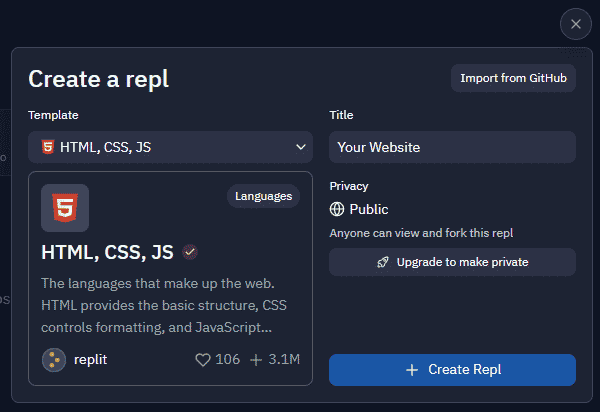Click the rocket icon in Upgrade button
The height and width of the screenshot is (412, 600).
coord(383,262)
